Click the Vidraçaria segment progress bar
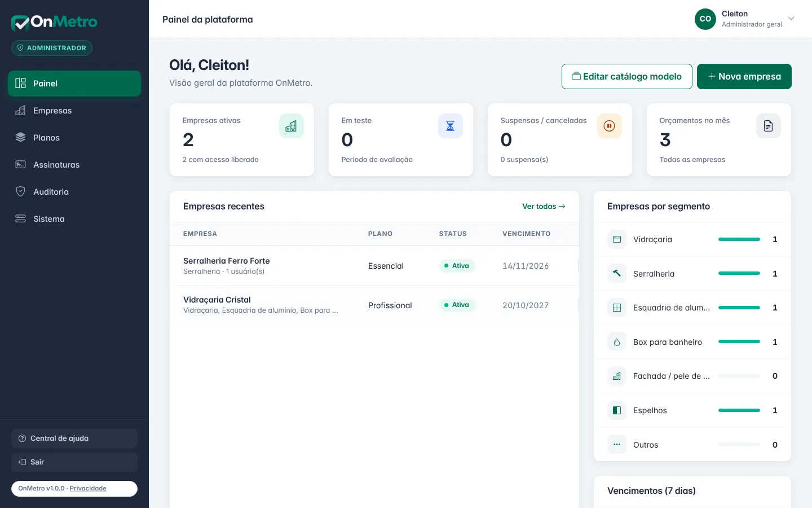The image size is (812, 508). click(x=739, y=239)
